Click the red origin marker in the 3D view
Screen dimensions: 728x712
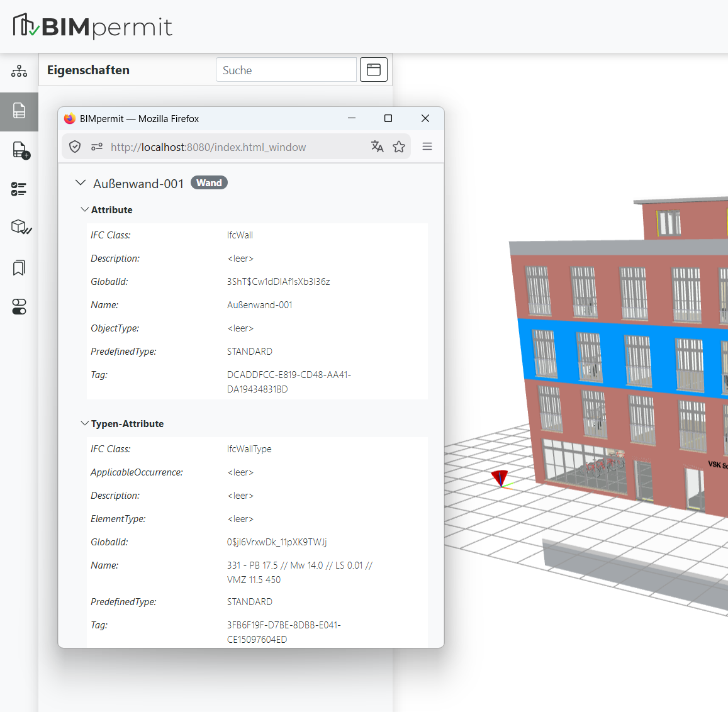click(500, 478)
